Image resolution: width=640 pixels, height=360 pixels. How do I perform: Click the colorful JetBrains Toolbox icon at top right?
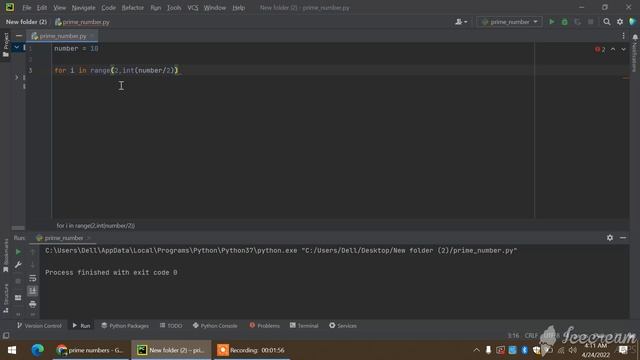[x=633, y=22]
